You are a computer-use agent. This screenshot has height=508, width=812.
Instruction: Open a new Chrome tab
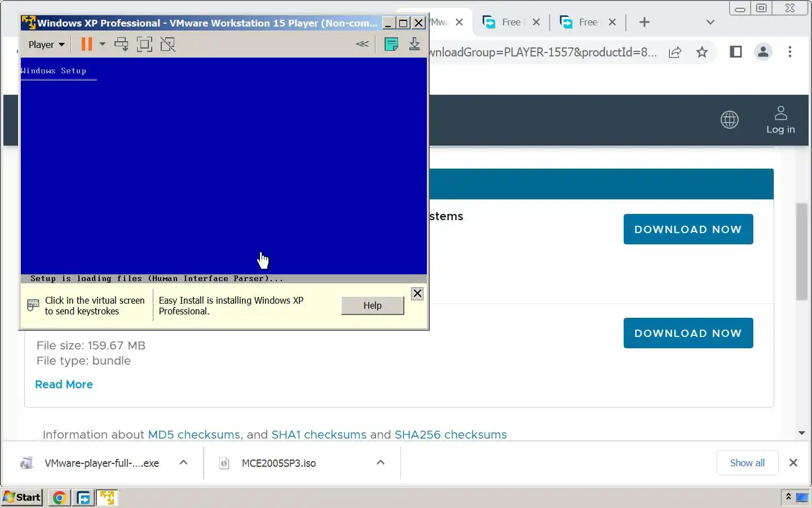(x=645, y=22)
